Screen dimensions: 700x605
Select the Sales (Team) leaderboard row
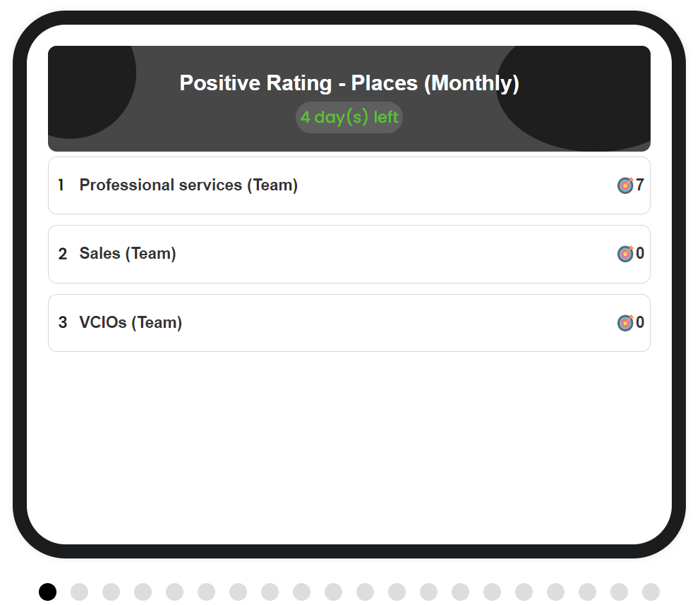click(349, 254)
